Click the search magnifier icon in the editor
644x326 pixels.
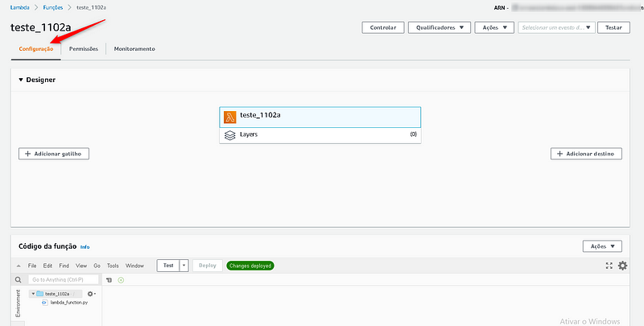[18, 279]
